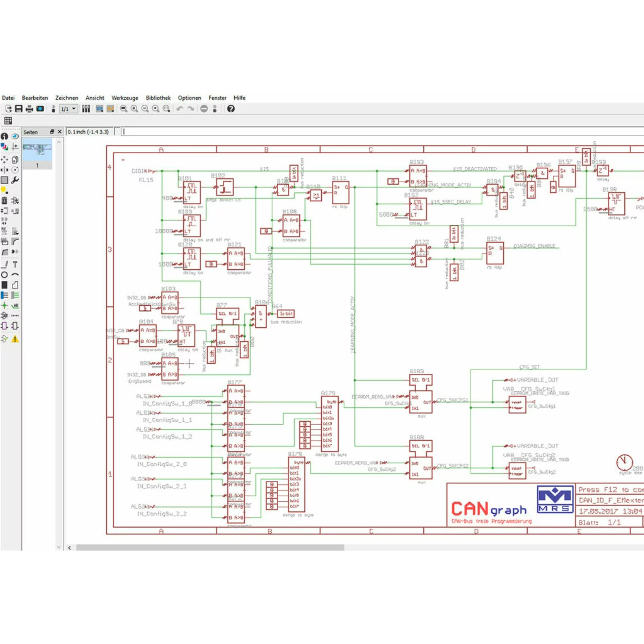Select the Text tool
This screenshot has height=644, width=644.
pos(15,264)
